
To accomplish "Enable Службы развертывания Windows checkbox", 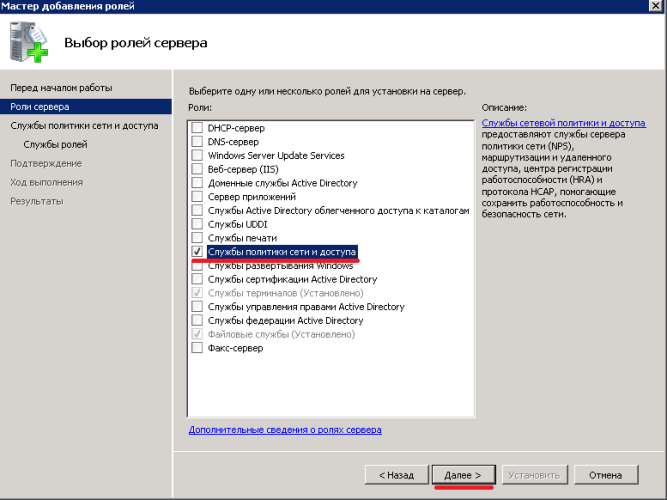I will coord(197,266).
